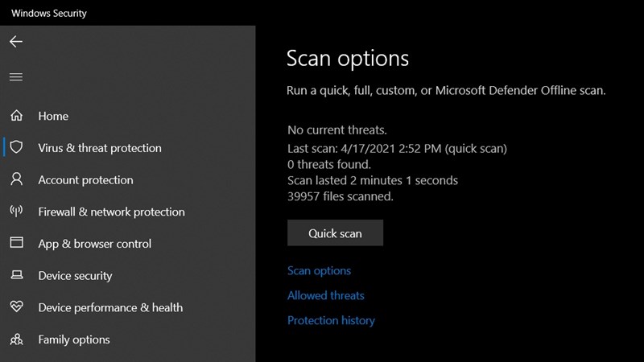
Task: Open the Protection history link
Action: [331, 320]
